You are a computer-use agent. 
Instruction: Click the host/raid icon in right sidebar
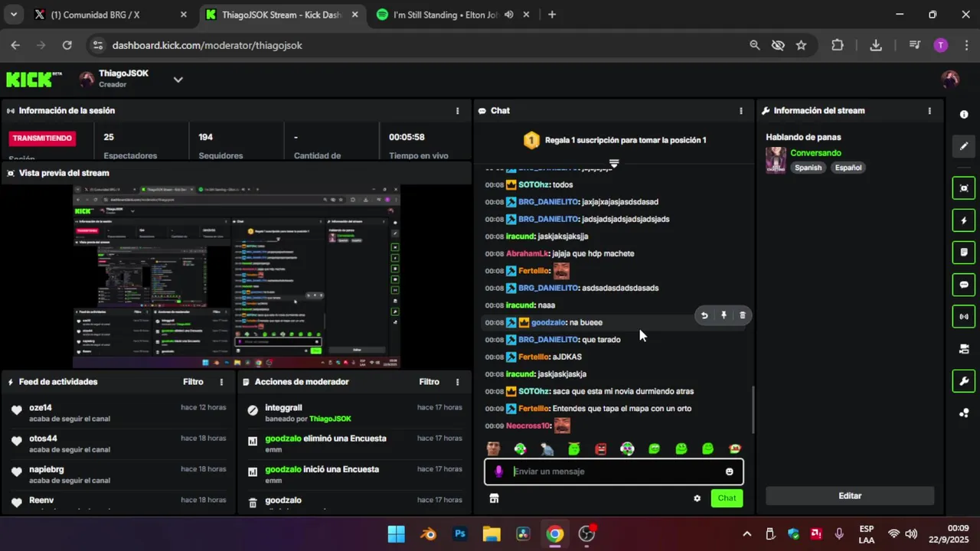[964, 349]
